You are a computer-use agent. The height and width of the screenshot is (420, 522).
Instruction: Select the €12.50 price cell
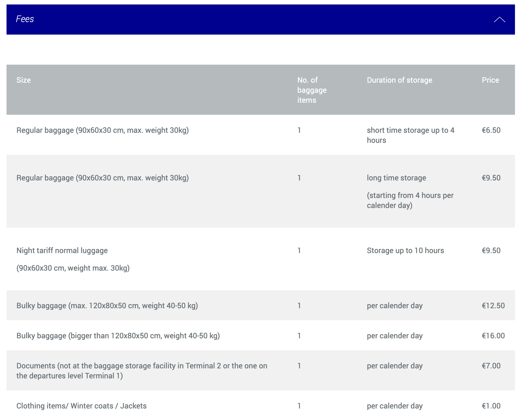point(493,305)
